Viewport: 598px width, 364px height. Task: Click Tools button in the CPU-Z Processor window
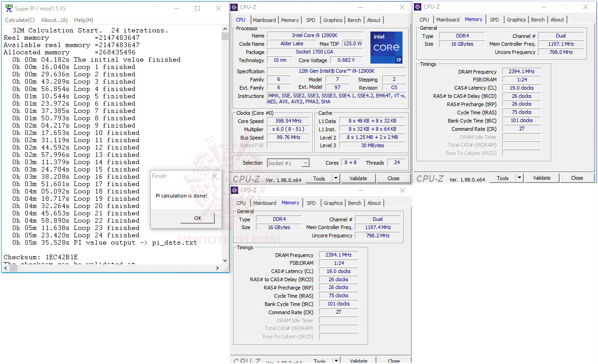[x=319, y=178]
